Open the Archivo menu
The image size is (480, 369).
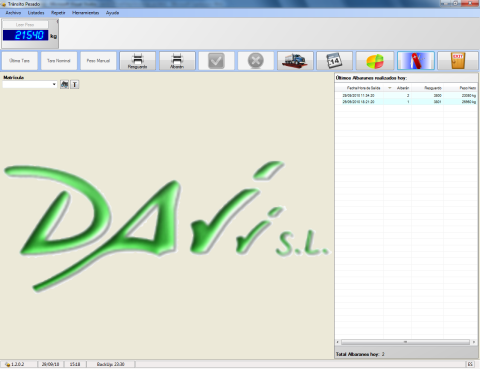tap(13, 13)
